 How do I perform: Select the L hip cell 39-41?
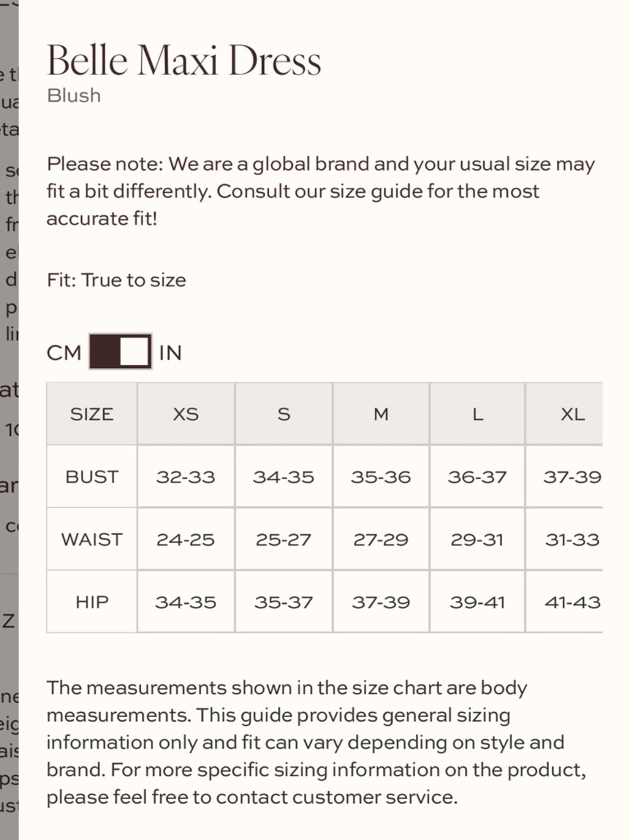pyautogui.click(x=478, y=602)
